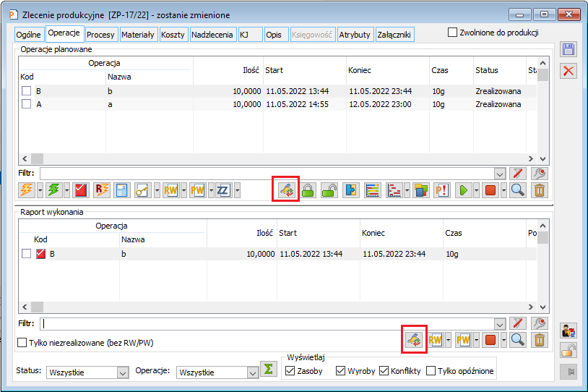Click the red stop icon in execution report toolbar
The width and height of the screenshot is (588, 392).
[490, 340]
